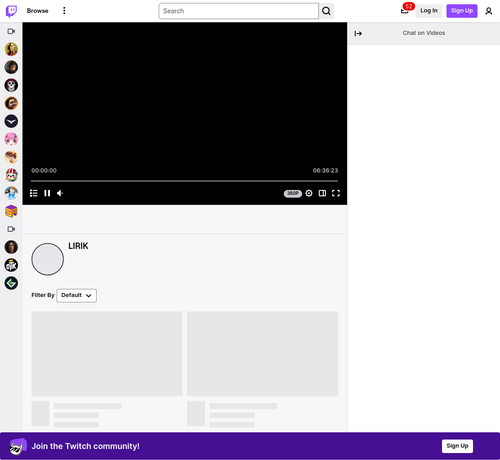The image size is (500, 460).
Task: Click the banner mascot icon
Action: click(18, 447)
